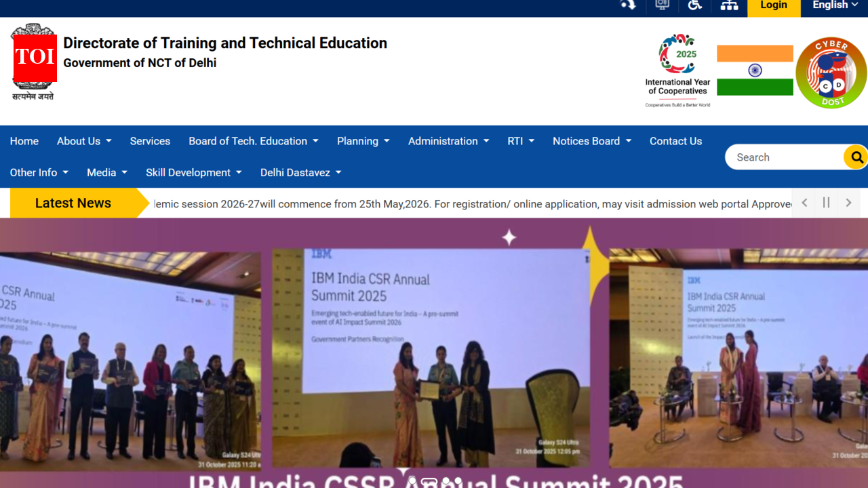Expand the Administration dropdown menu
This screenshot has height=488, width=868.
click(448, 141)
